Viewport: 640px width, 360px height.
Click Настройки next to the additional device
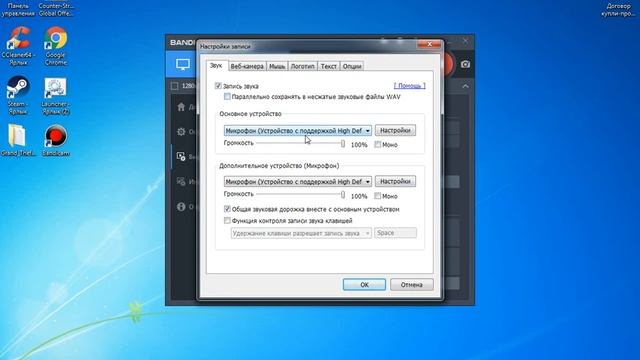pos(395,181)
